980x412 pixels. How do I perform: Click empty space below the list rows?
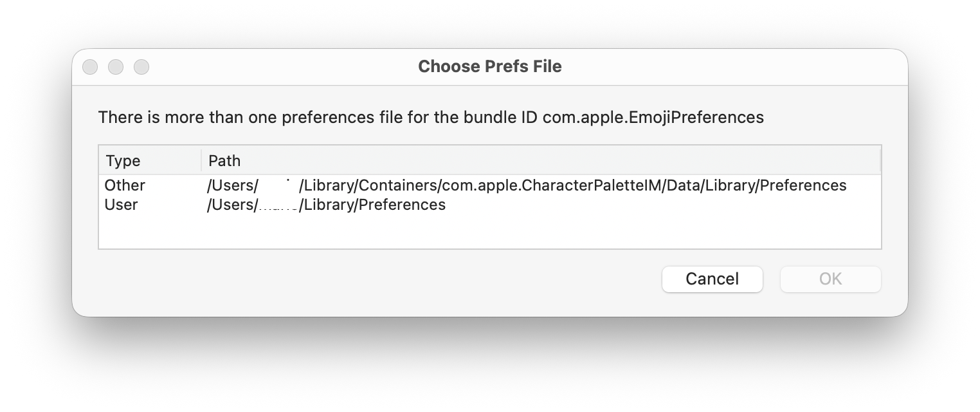tap(489, 231)
